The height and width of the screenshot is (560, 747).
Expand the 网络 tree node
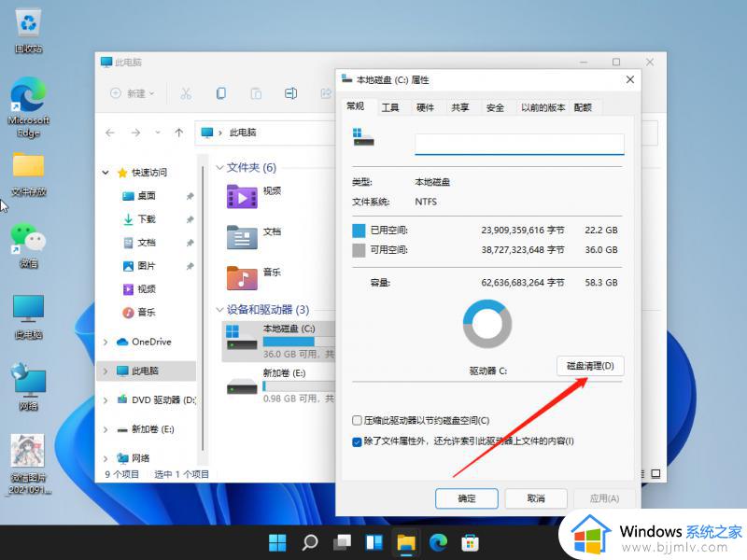click(106, 458)
